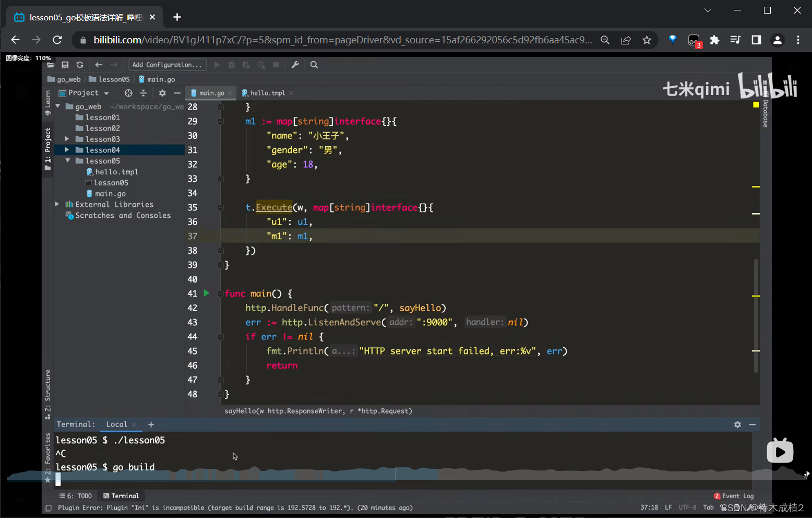Toggle the Database side panel
This screenshot has width=812, height=518.
(766, 113)
